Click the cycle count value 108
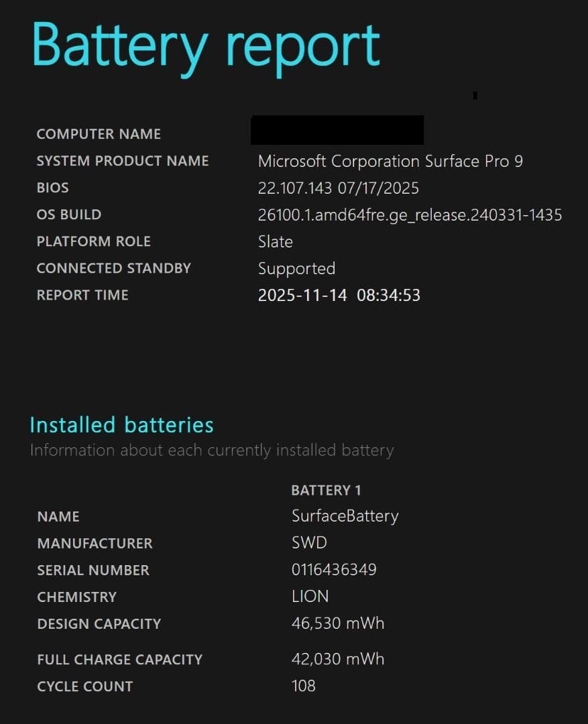588x724 pixels. tap(303, 686)
